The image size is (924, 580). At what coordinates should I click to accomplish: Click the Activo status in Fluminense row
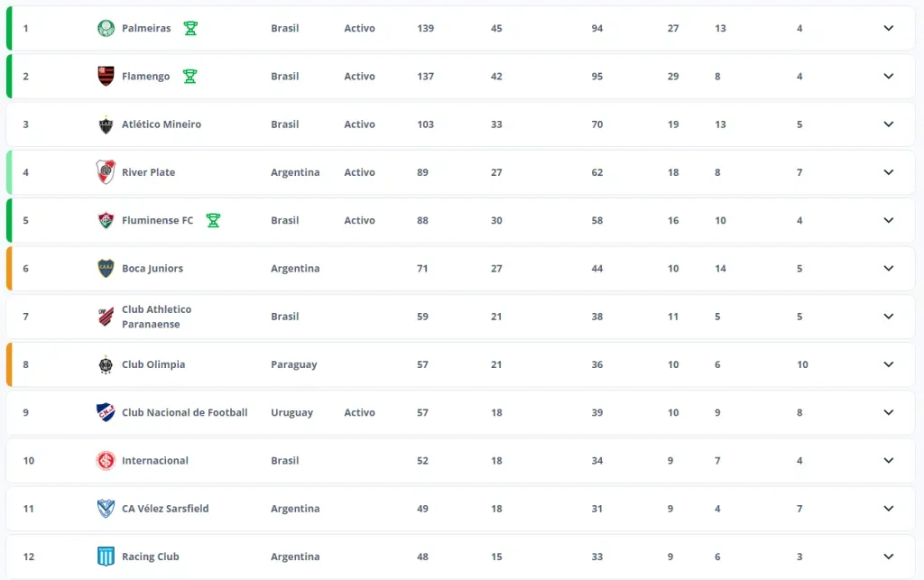[359, 220]
